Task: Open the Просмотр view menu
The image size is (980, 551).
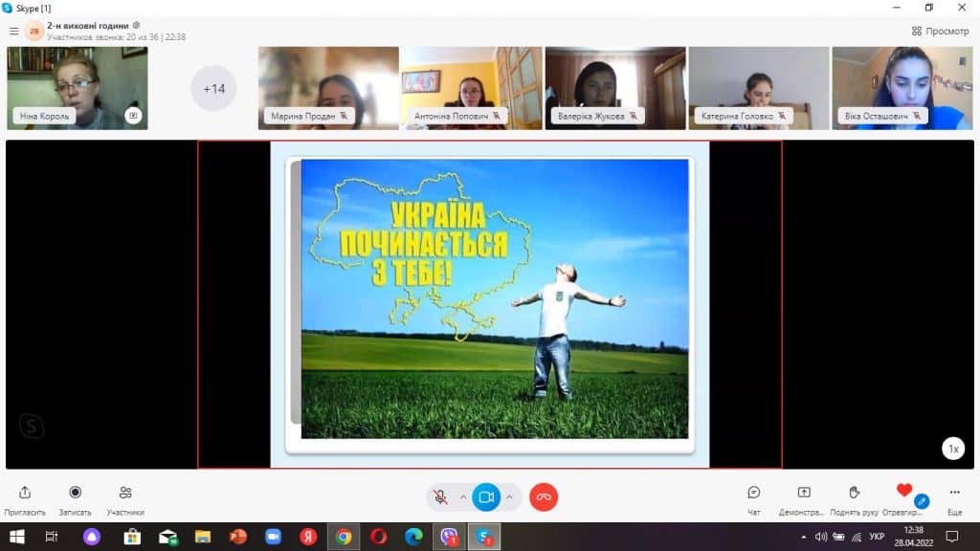Action: click(940, 31)
